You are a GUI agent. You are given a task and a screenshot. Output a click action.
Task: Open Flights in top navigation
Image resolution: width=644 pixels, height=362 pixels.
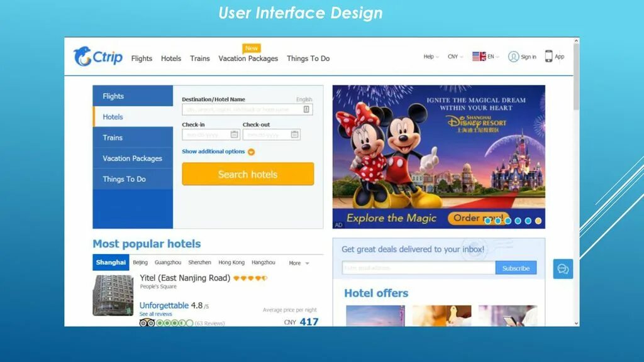coord(142,58)
